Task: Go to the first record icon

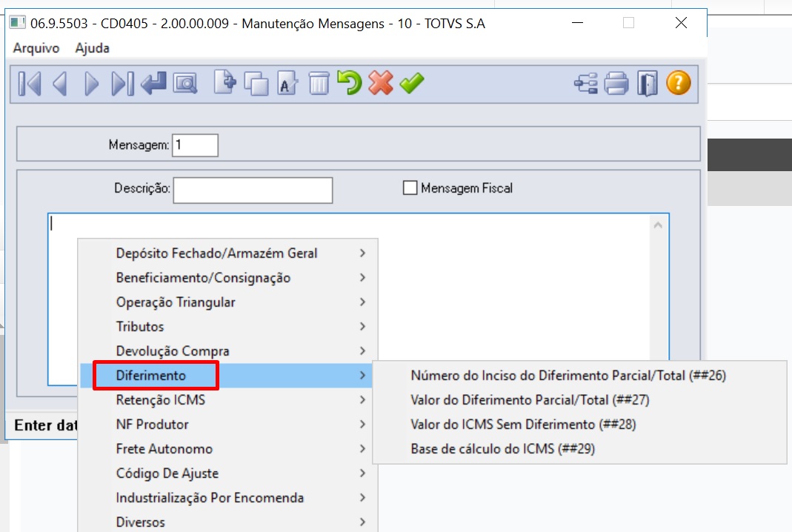Action: click(30, 84)
